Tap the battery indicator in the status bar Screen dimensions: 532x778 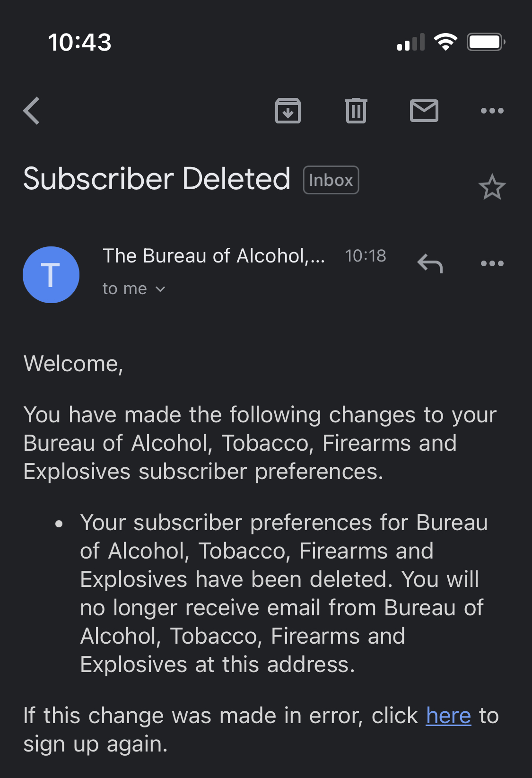point(486,42)
